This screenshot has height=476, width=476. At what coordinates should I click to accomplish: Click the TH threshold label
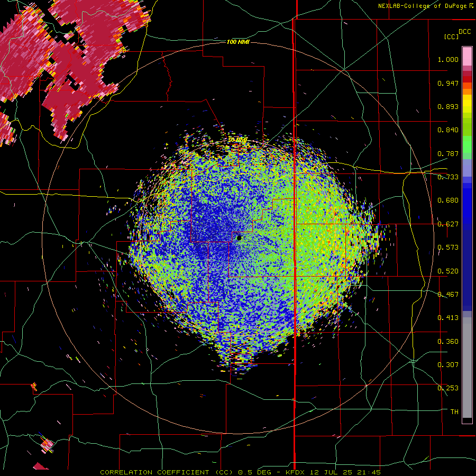(x=454, y=412)
